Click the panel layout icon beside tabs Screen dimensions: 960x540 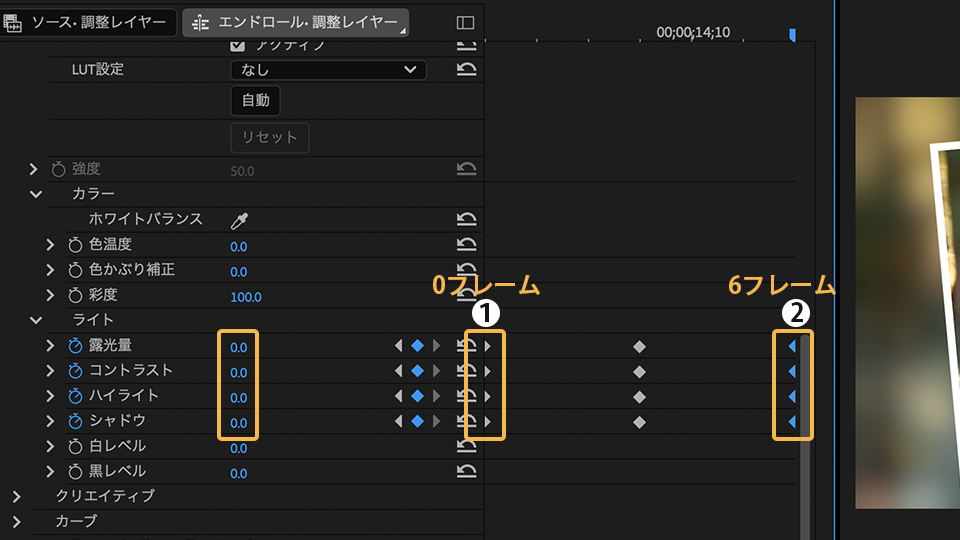(465, 23)
